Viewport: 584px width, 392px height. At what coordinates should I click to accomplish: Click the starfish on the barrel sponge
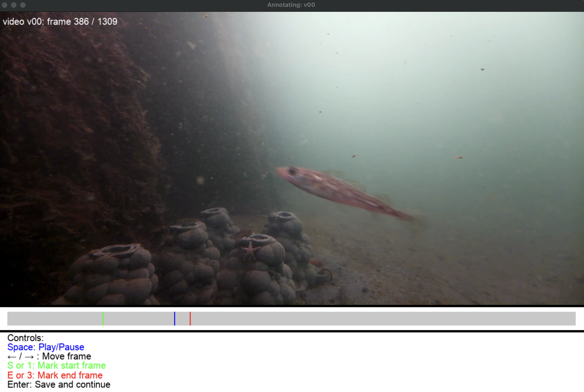coord(250,250)
